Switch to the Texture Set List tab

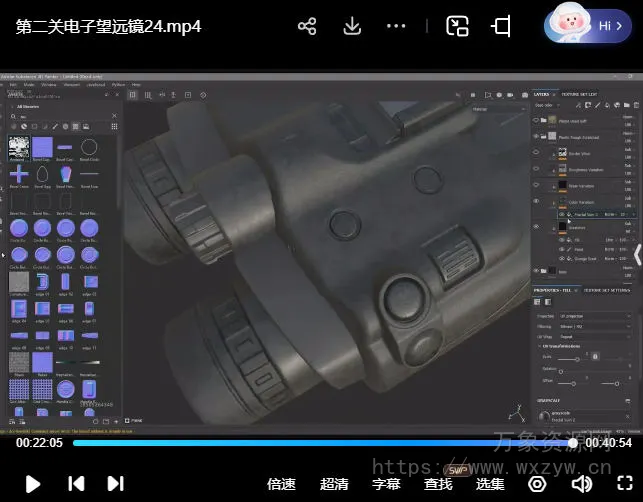click(x=579, y=94)
